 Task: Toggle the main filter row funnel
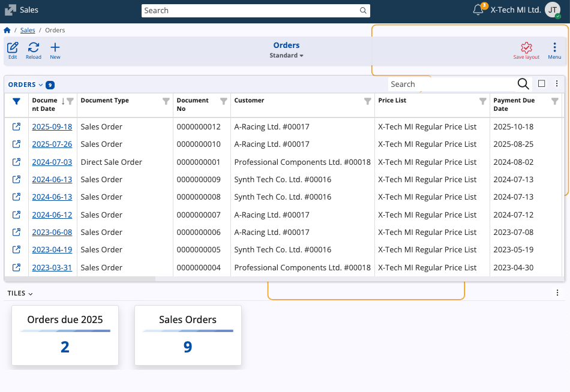[x=17, y=101]
